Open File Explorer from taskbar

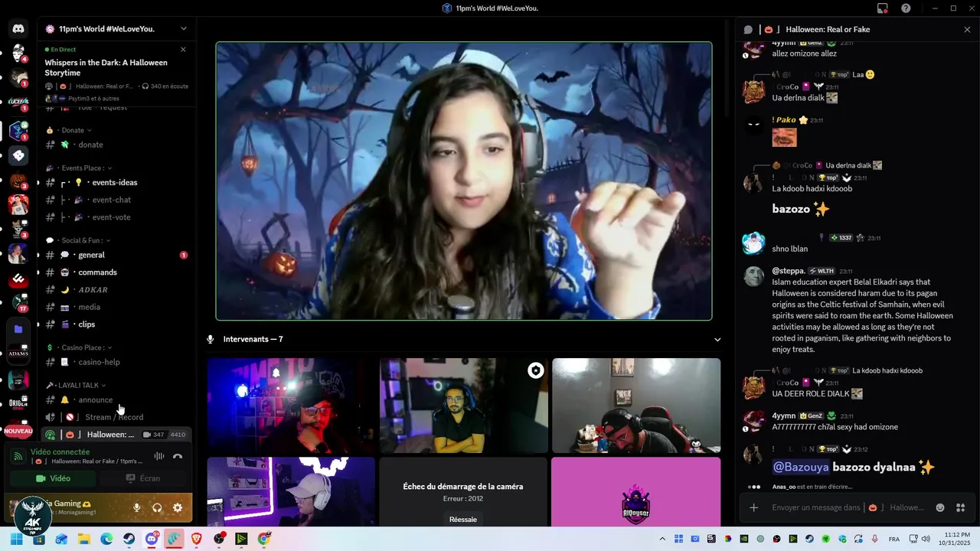coord(83,539)
